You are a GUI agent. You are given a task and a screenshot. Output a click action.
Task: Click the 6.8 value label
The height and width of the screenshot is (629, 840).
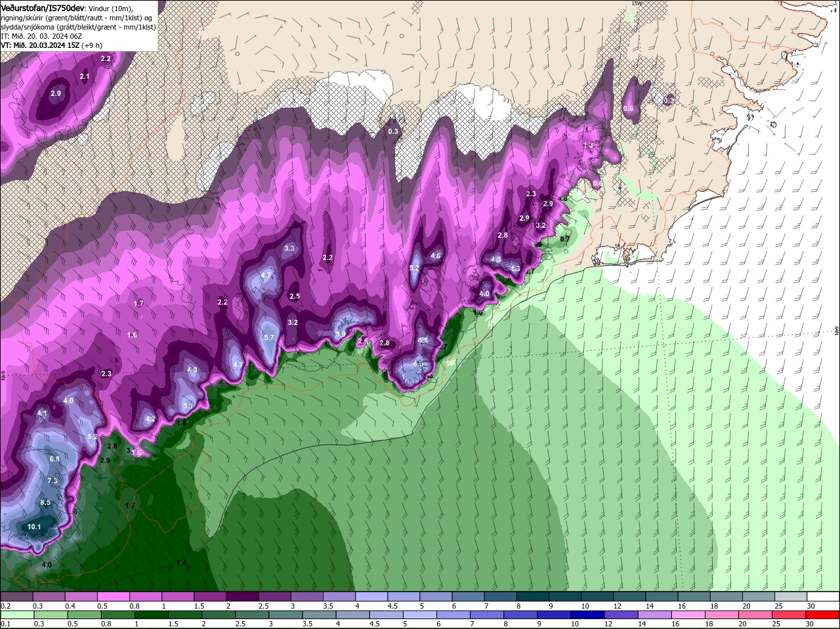tap(54, 459)
